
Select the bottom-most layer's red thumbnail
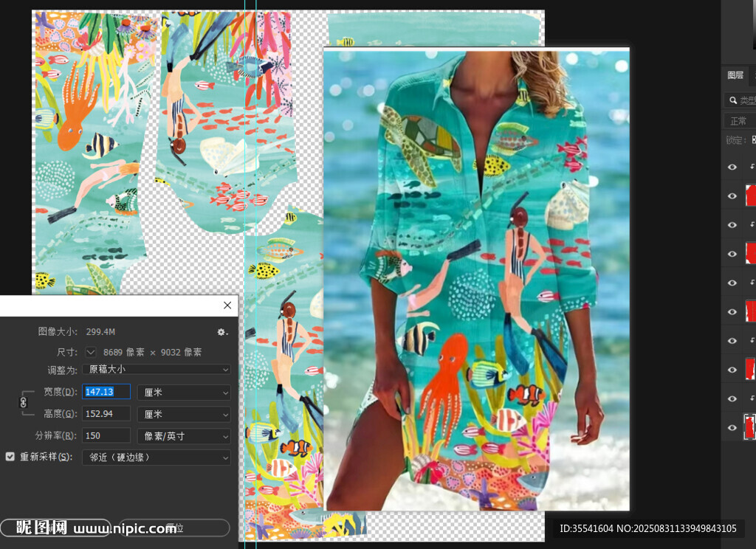pyautogui.click(x=750, y=427)
